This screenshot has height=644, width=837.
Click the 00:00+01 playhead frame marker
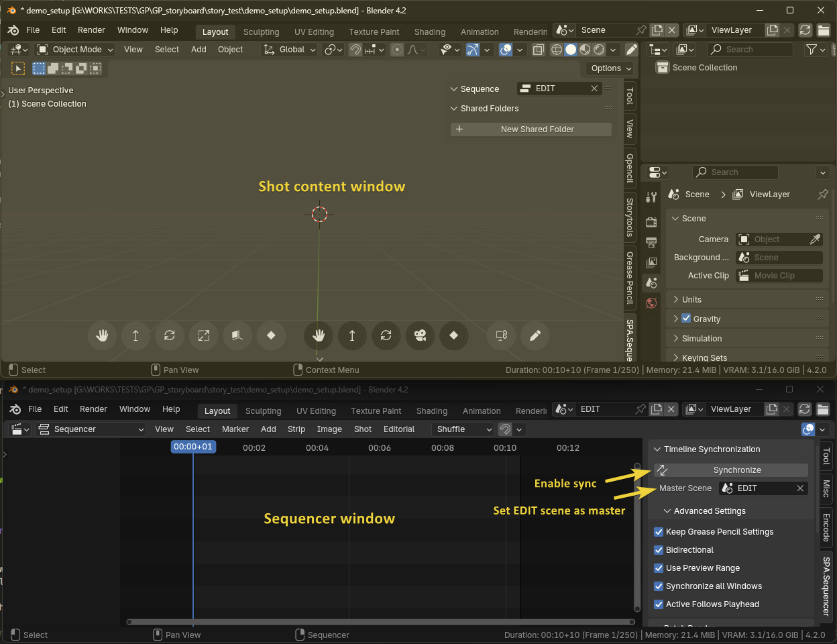coord(193,447)
